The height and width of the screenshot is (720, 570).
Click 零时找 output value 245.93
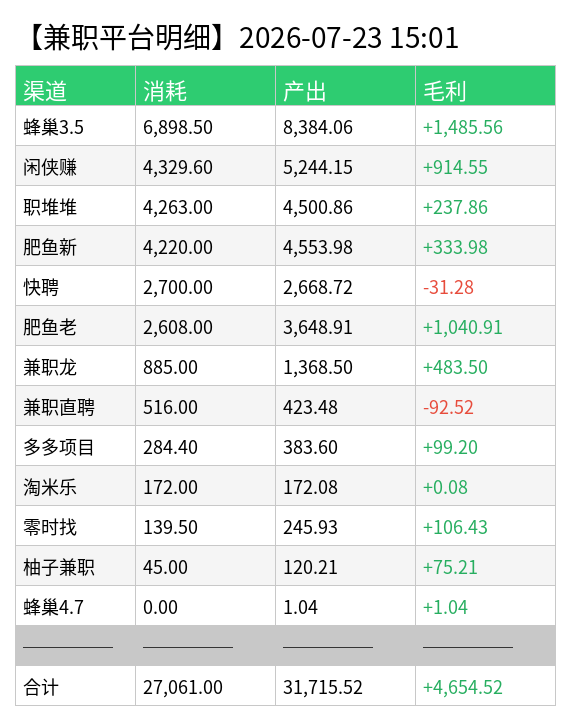310,527
